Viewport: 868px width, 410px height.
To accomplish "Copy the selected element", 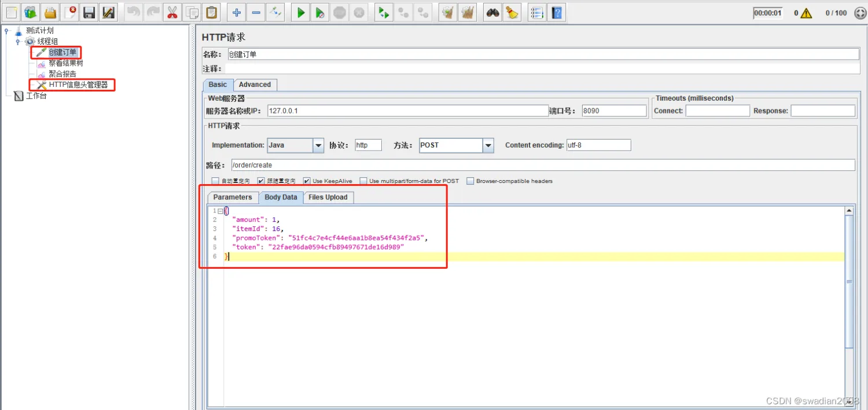I will click(x=192, y=12).
